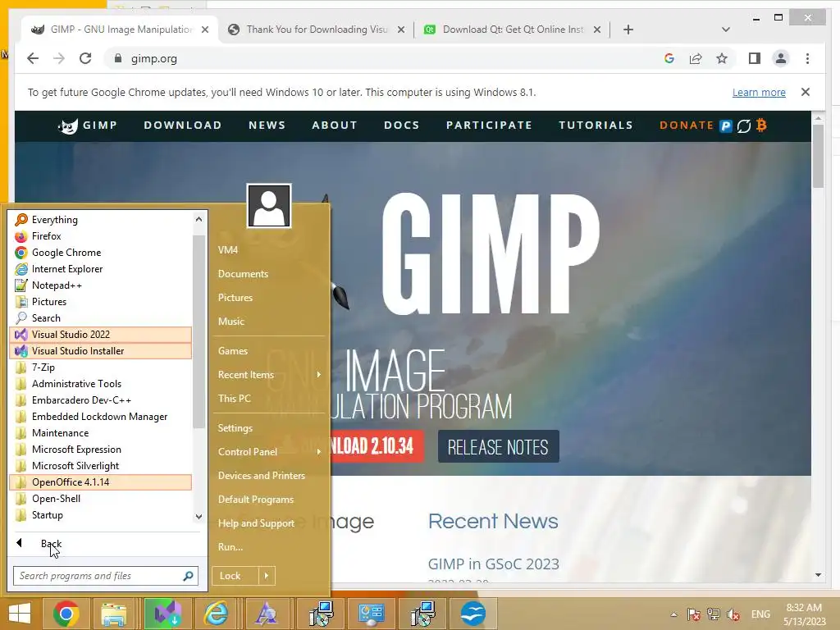Go to the TUTORIALS section
Viewport: 840px width, 630px height.
(596, 126)
